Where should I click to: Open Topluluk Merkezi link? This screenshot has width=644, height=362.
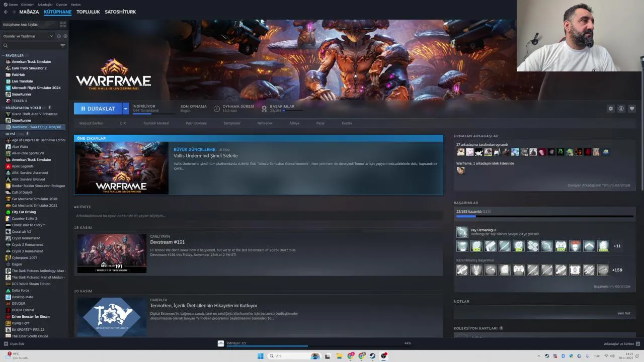pos(156,123)
